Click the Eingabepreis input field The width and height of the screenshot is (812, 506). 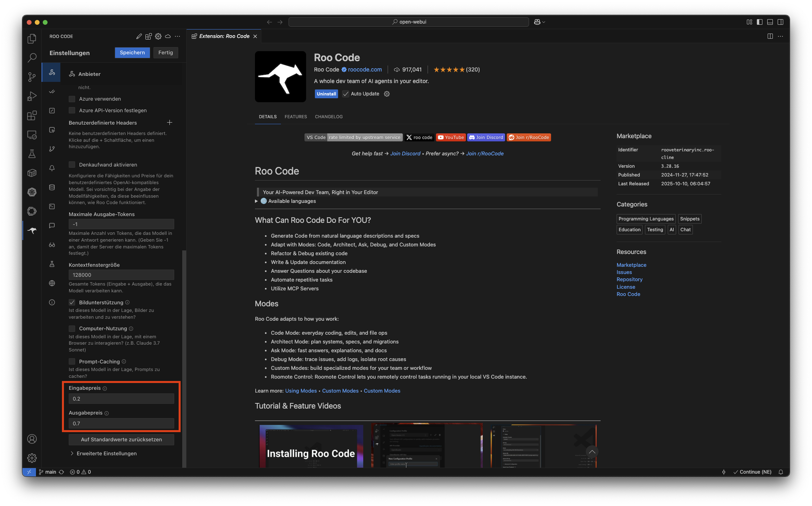pos(121,399)
